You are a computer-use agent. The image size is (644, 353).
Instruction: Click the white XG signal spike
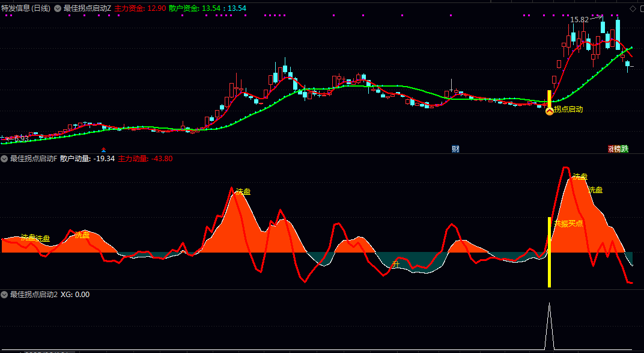click(550, 327)
